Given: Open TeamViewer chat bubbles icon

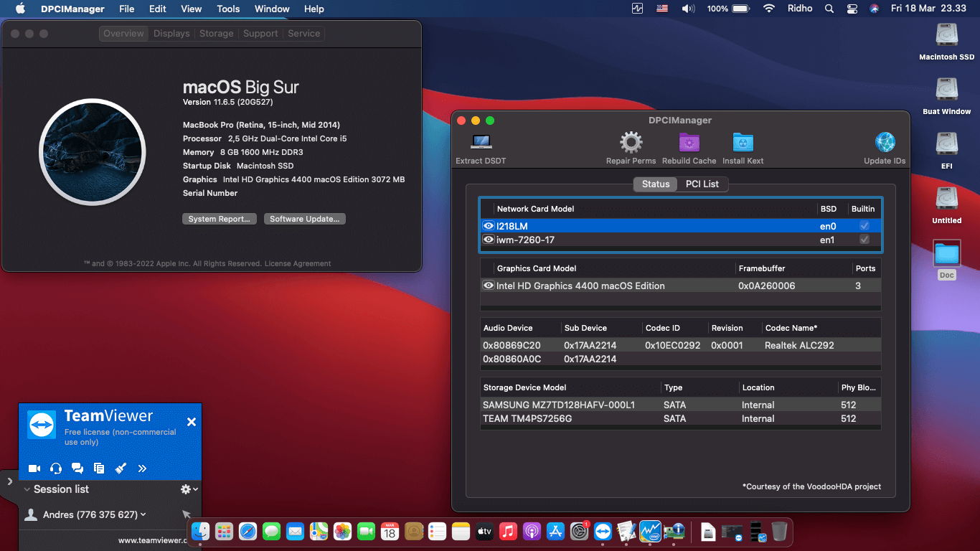Looking at the screenshot, I should pos(77,468).
